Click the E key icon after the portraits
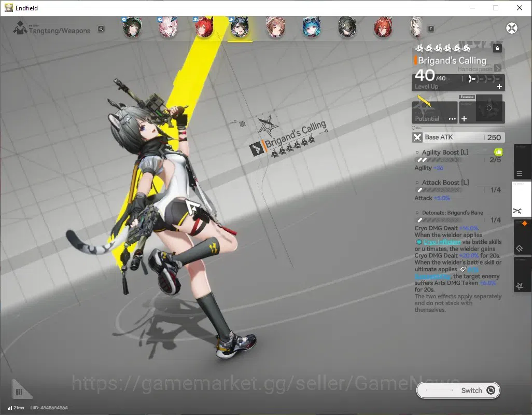The image size is (532, 415). [431, 29]
